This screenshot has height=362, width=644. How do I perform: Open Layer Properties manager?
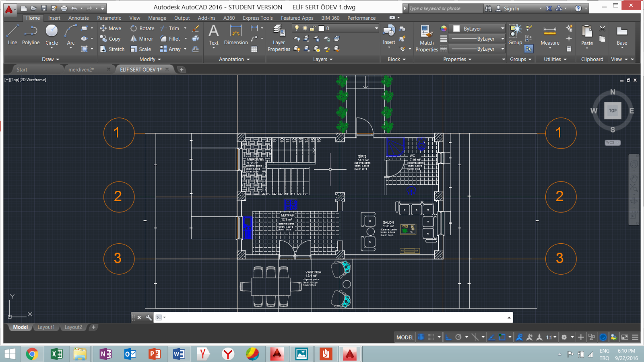(279, 38)
